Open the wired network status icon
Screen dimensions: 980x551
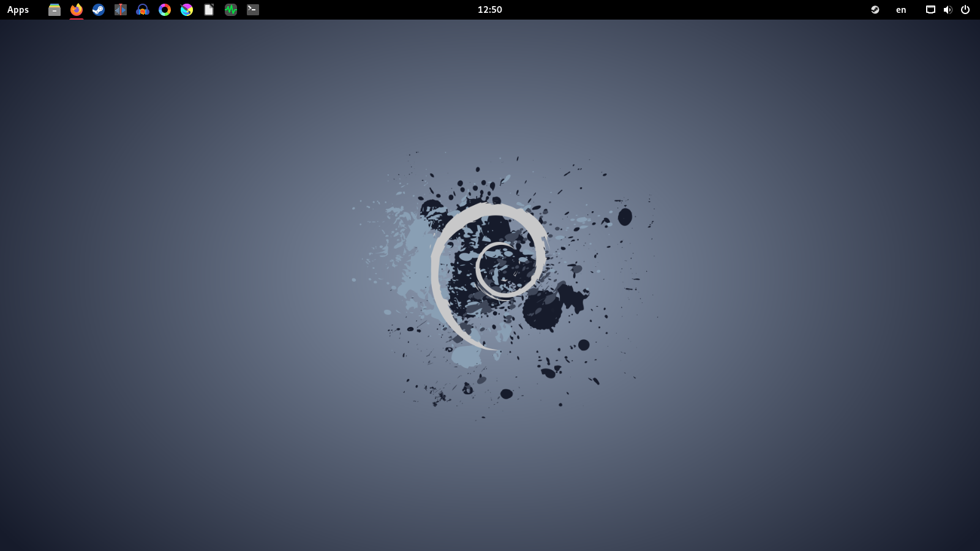(x=930, y=10)
